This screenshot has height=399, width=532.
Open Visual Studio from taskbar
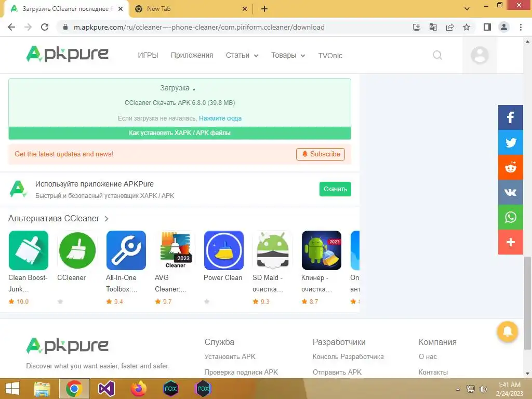pyautogui.click(x=106, y=389)
